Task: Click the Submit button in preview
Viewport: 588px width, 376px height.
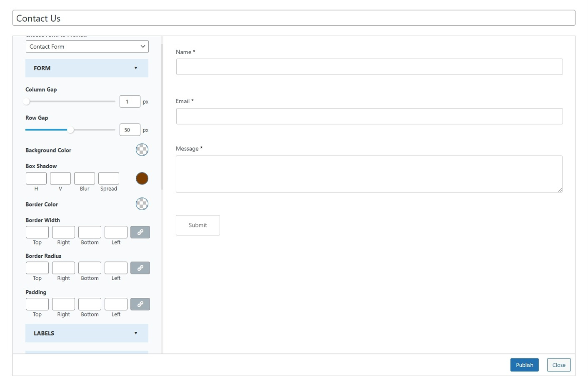Action: click(x=198, y=225)
